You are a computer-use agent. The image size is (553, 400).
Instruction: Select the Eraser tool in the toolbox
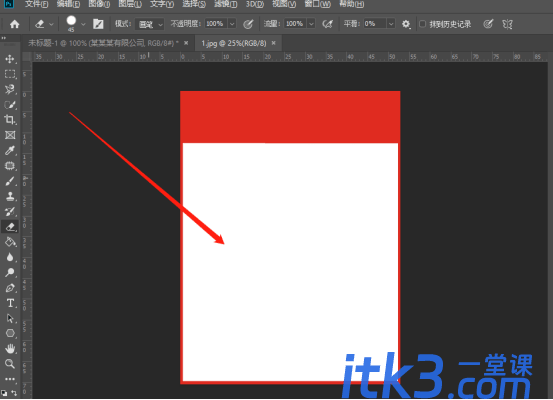[x=10, y=227]
